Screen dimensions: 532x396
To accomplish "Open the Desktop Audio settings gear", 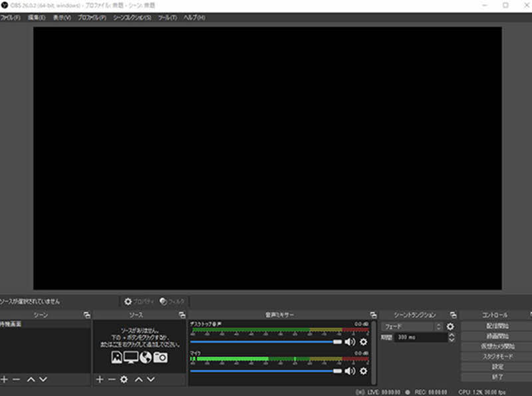I will [x=363, y=342].
